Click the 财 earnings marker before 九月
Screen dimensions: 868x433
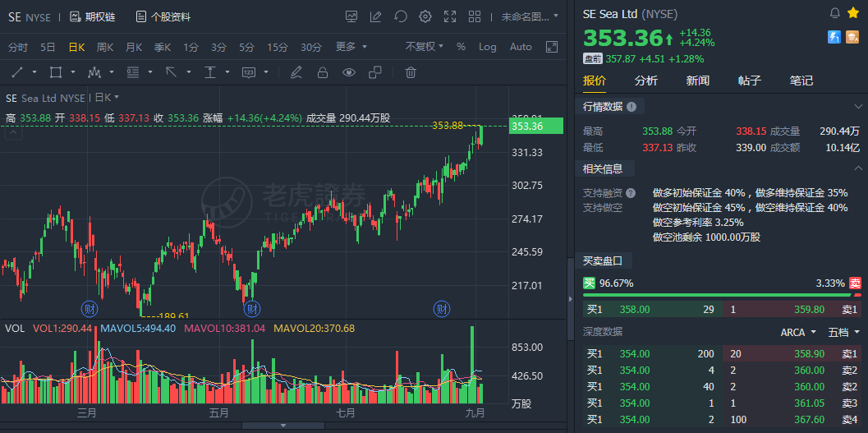coord(441,307)
